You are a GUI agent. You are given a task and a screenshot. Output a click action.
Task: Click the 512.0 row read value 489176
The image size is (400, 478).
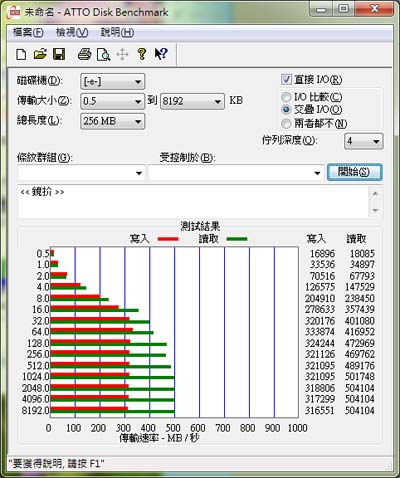click(360, 365)
